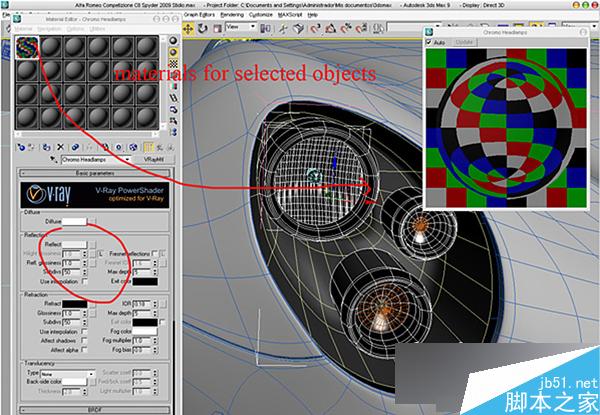Adjust the IOR spinner arrows
This screenshot has height=415, width=600.
pos(155,304)
